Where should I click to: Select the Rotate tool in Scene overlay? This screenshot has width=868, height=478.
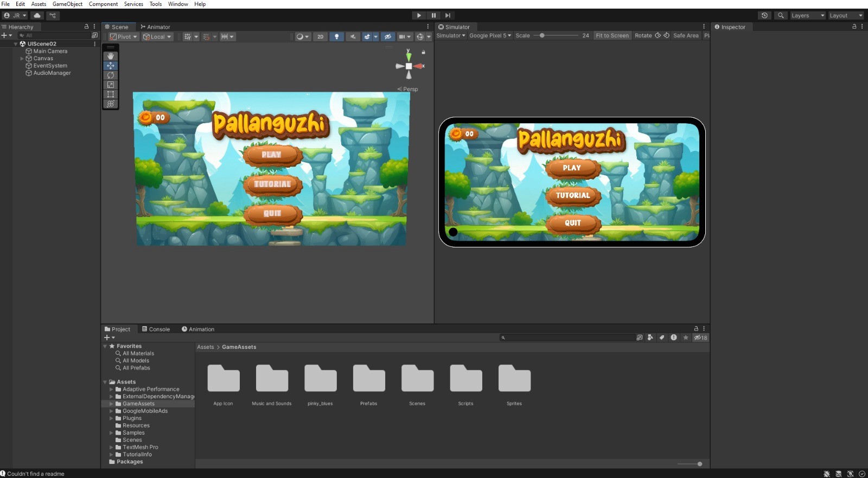111,75
